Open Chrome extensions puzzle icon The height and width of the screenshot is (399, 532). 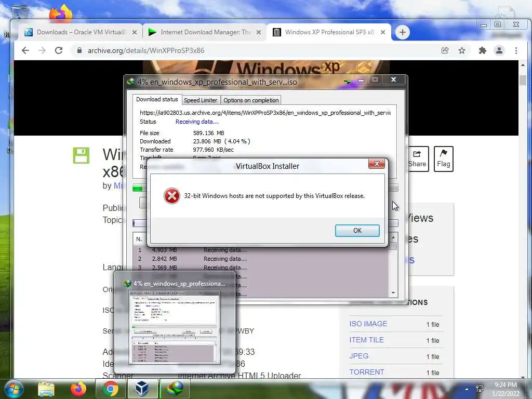click(x=482, y=50)
